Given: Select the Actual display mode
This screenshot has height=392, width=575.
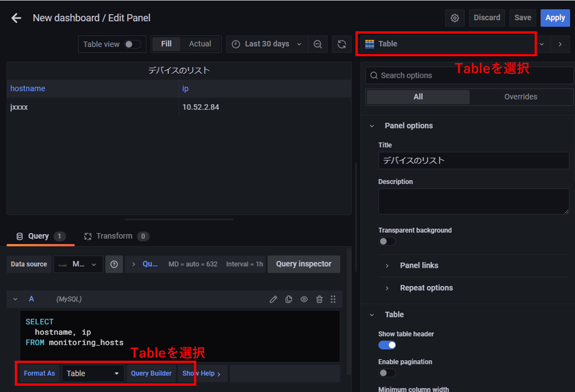Looking at the screenshot, I should (x=200, y=44).
